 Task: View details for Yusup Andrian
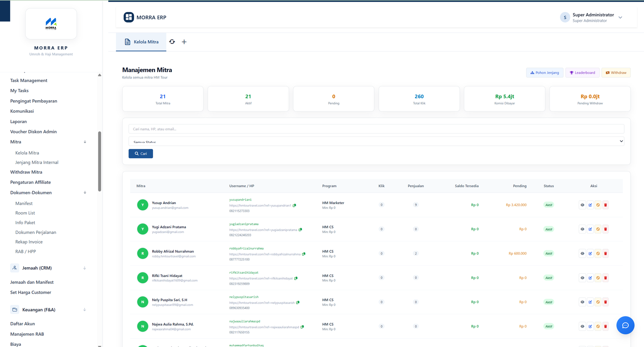click(582, 205)
